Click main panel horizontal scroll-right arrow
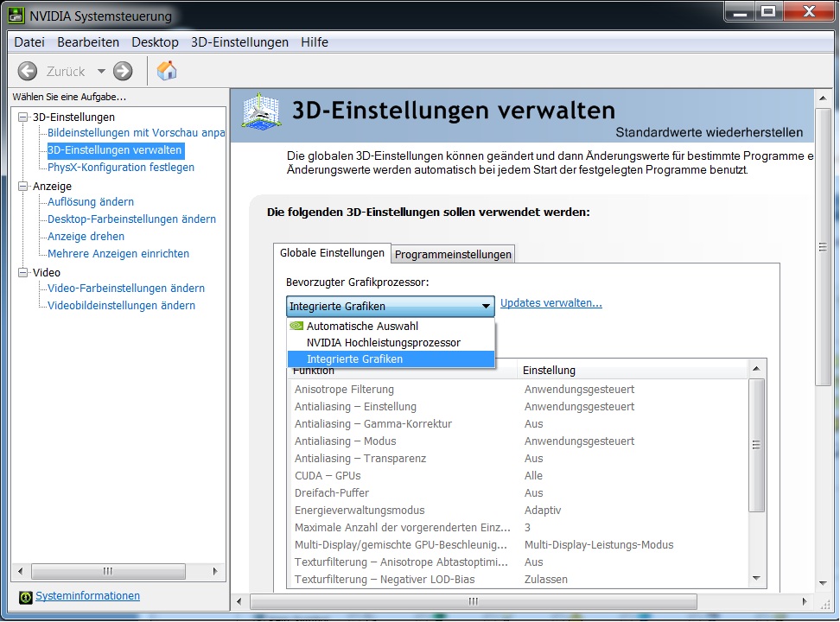 (x=805, y=601)
